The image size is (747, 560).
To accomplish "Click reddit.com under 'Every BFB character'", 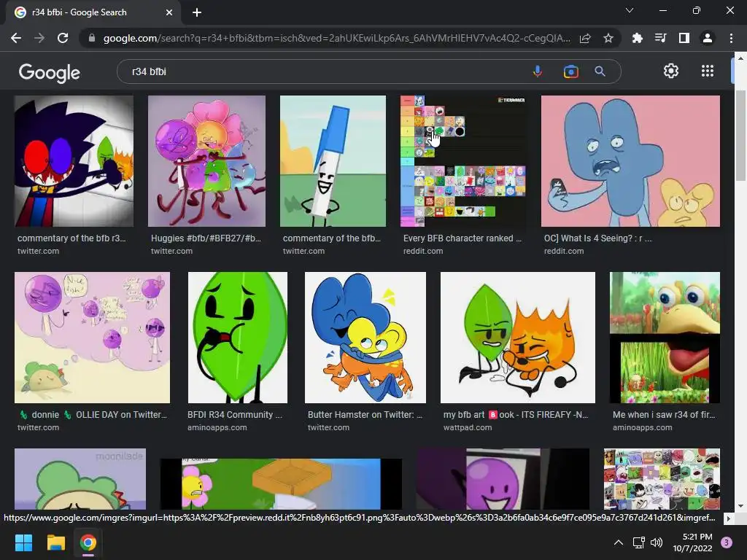I will 423,251.
